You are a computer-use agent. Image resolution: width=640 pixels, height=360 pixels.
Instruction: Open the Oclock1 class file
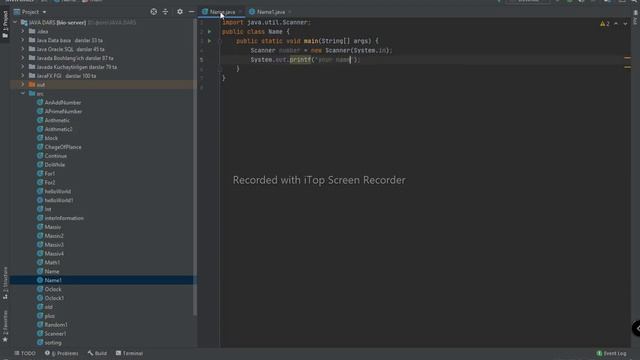point(54,298)
